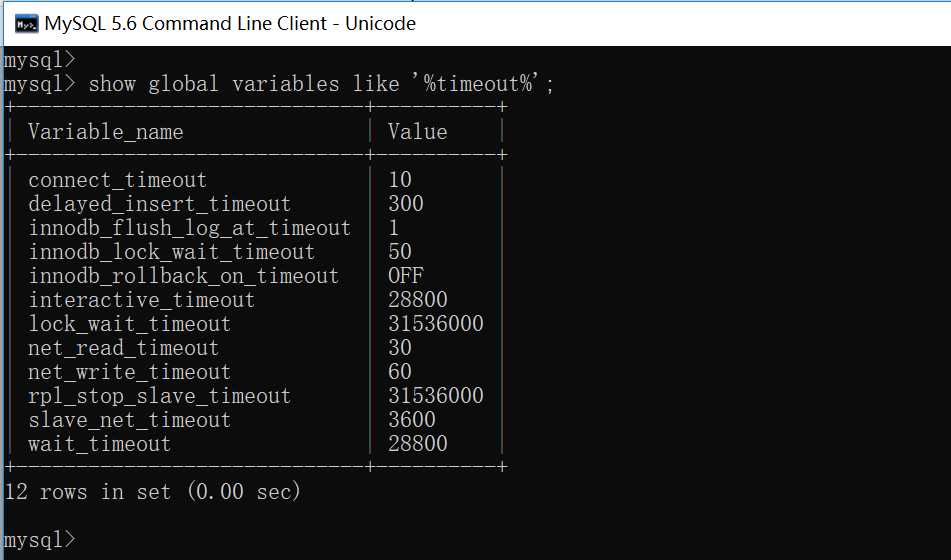Click the innodb_lock_wait_timeout value 50
This screenshot has width=951, height=560.
pos(400,252)
